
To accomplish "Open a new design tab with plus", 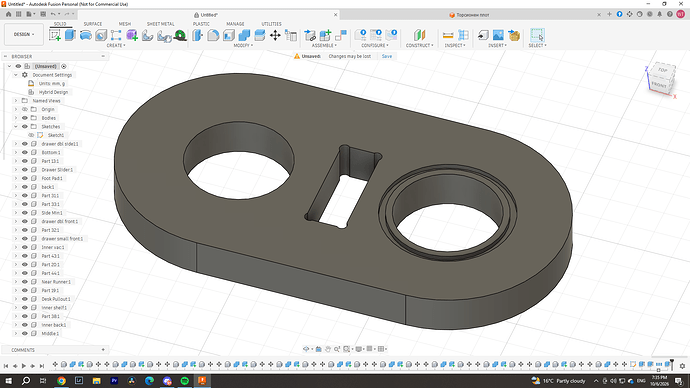I will tap(609, 14).
